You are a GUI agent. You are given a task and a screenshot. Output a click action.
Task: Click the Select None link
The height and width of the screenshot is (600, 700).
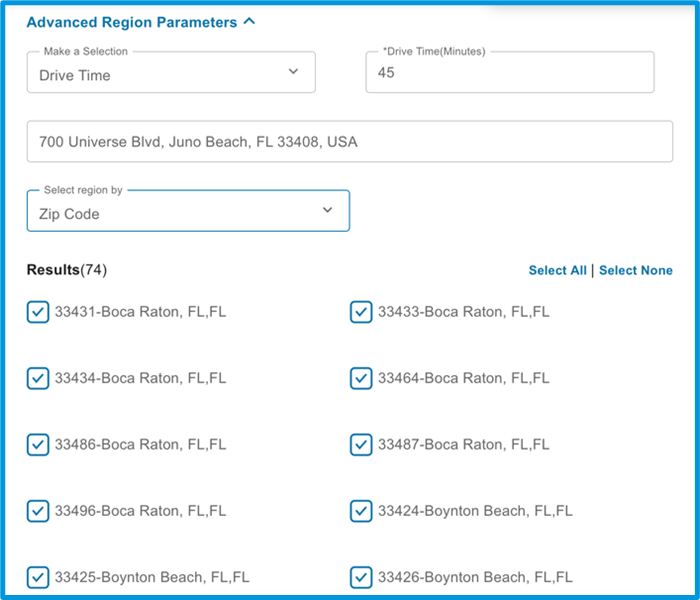click(636, 270)
